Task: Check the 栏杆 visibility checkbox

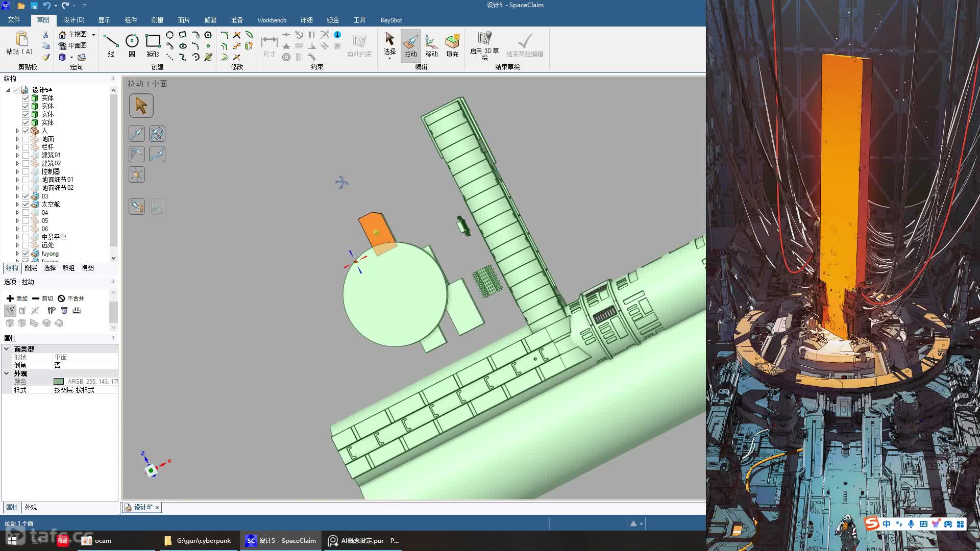Action: coord(26,147)
